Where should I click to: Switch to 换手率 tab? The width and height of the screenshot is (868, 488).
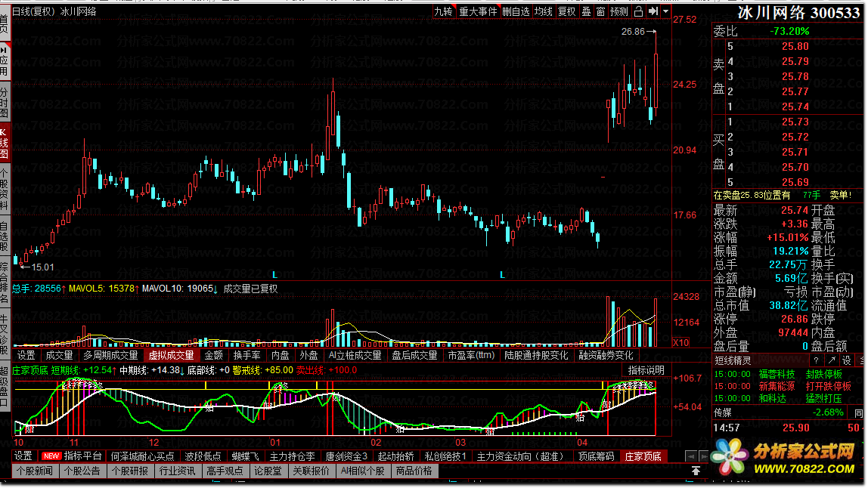coord(247,355)
